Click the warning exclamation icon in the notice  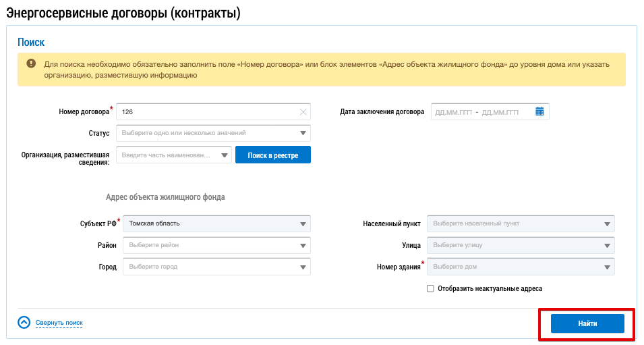click(31, 64)
